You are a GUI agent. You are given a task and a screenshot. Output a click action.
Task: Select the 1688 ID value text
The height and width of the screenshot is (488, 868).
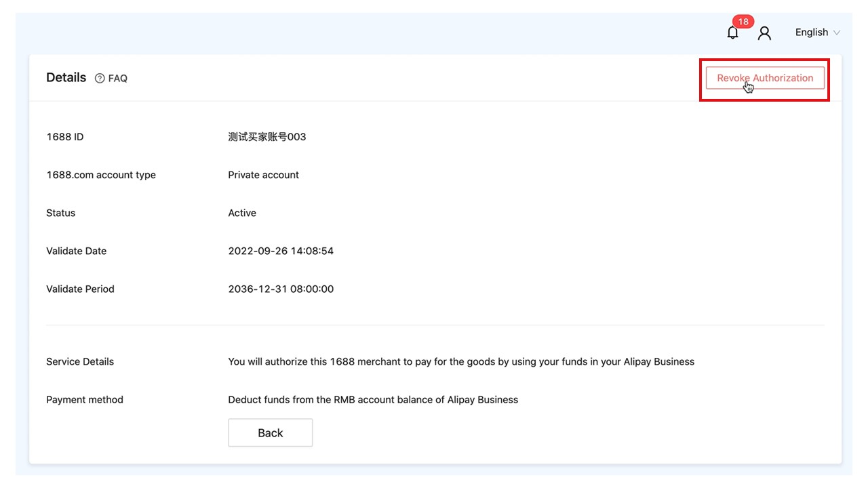click(267, 137)
